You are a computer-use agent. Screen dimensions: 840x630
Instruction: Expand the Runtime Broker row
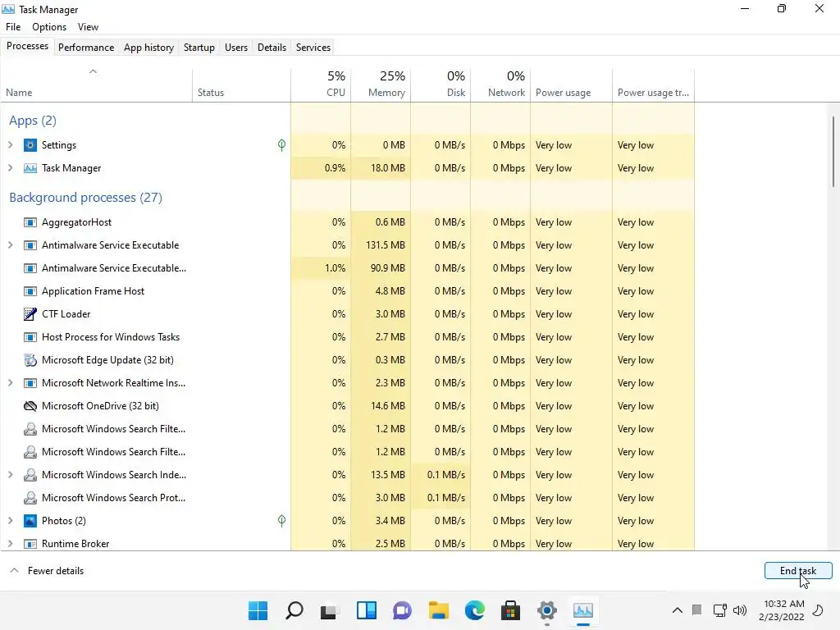(10, 544)
